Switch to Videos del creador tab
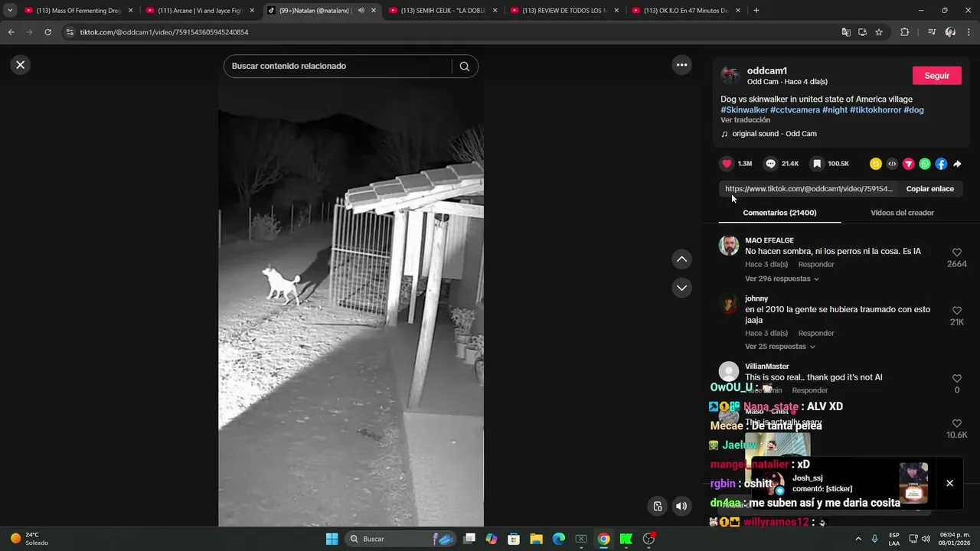The height and width of the screenshot is (551, 980). 902,213
